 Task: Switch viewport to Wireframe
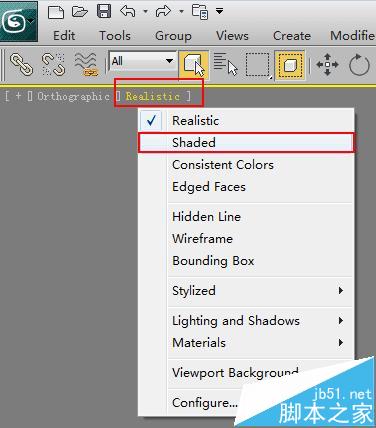coord(246,239)
